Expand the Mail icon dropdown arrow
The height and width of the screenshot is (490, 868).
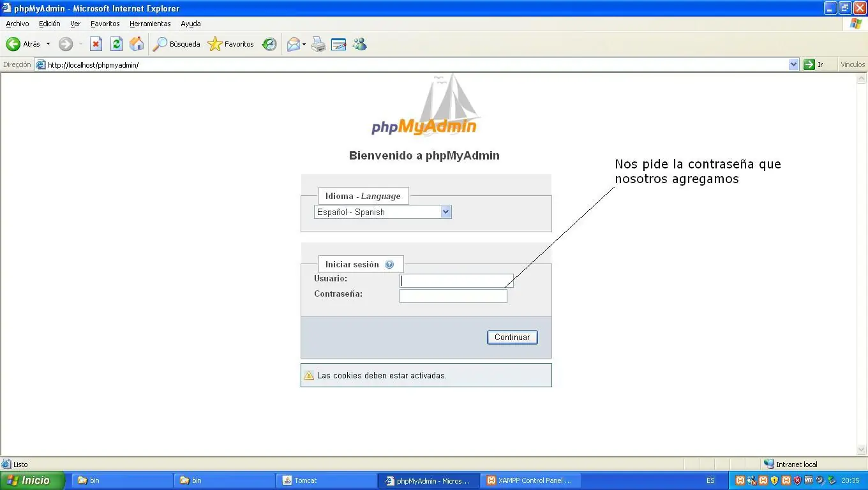point(304,44)
